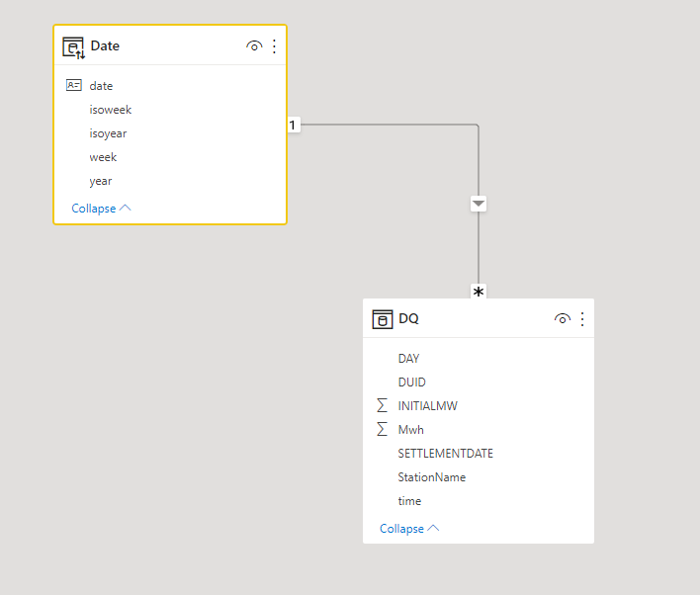
Task: Select the SETTLEMENTDATE field in DQ
Action: [x=445, y=454]
